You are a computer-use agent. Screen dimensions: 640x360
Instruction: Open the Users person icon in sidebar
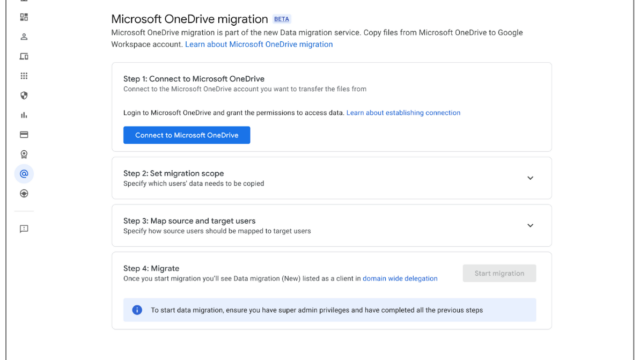[24, 37]
